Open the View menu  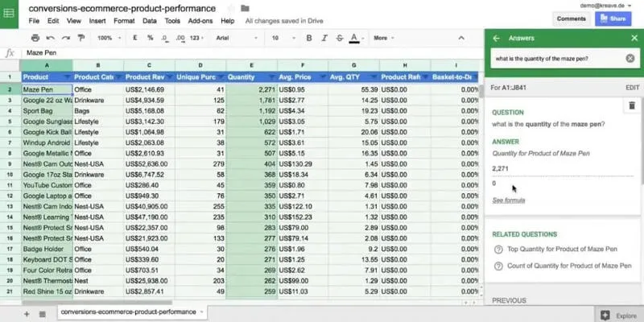74,21
